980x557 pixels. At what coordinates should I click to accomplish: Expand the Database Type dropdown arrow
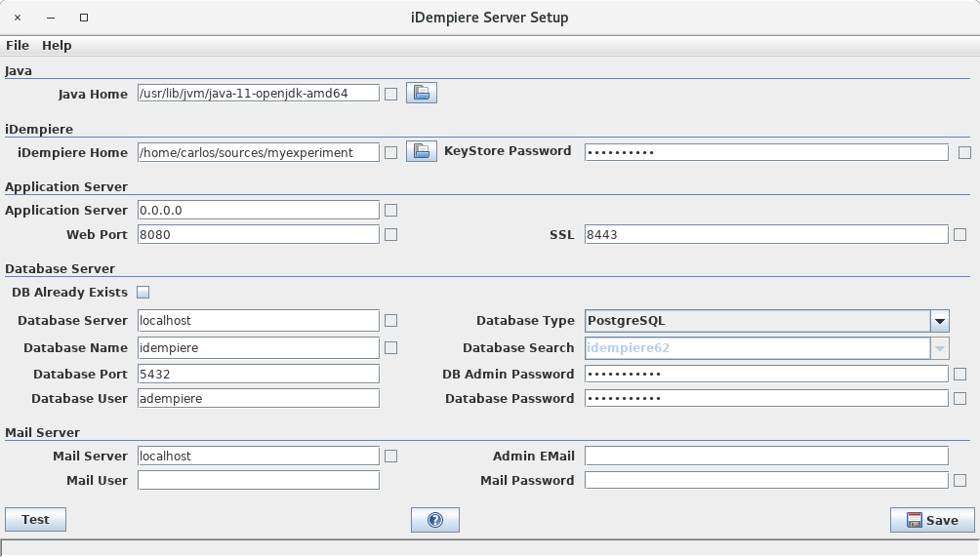939,321
